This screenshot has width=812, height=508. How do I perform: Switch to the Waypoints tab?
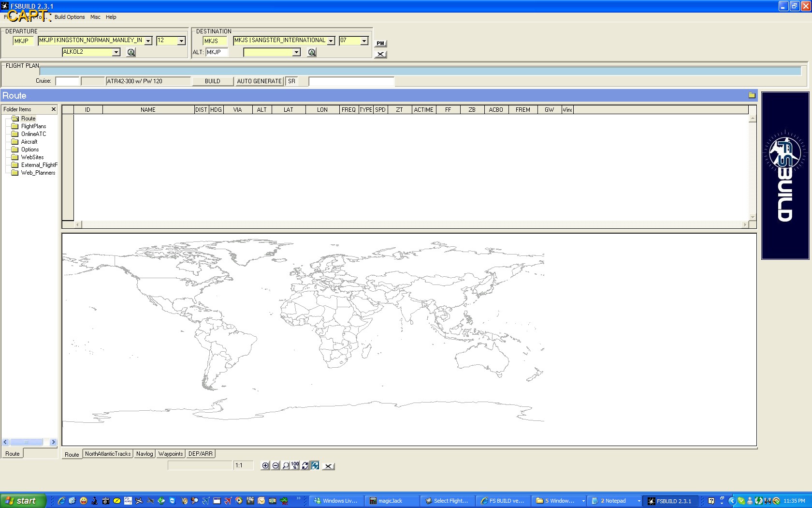click(x=171, y=454)
